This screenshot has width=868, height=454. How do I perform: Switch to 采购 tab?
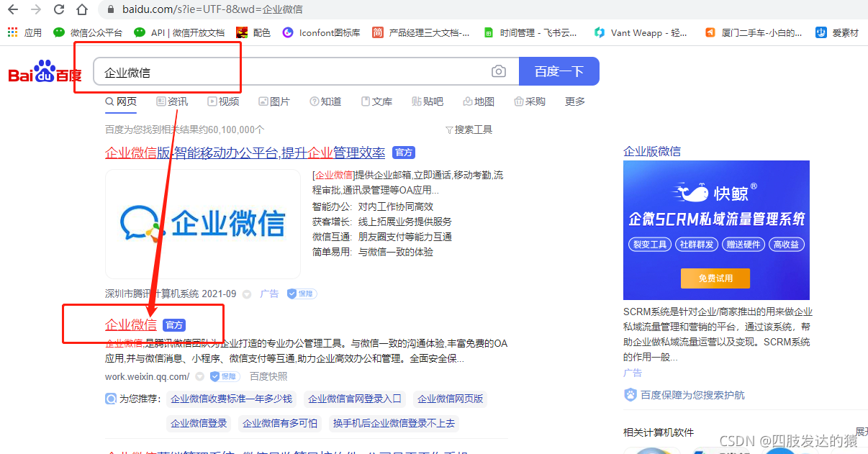[530, 101]
